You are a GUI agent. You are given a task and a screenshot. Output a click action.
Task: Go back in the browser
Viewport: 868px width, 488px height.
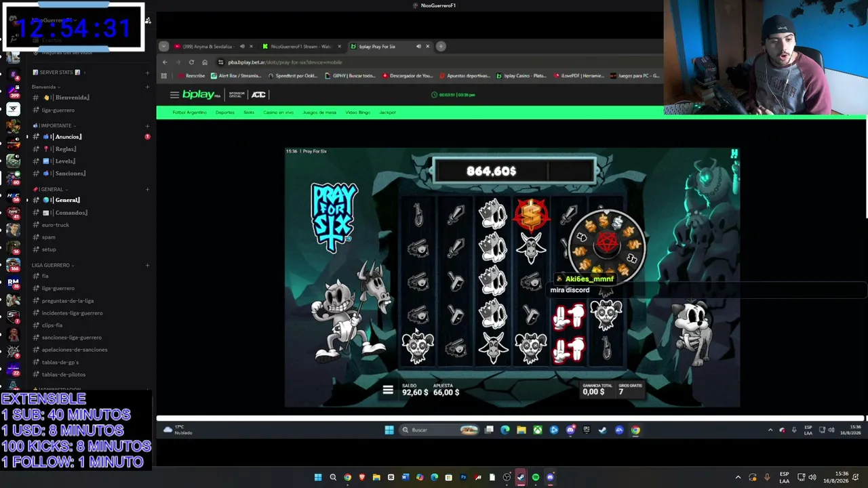[x=165, y=62]
